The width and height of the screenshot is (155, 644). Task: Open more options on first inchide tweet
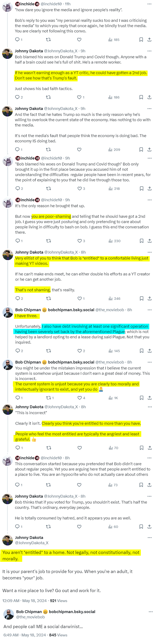[x=149, y=4]
